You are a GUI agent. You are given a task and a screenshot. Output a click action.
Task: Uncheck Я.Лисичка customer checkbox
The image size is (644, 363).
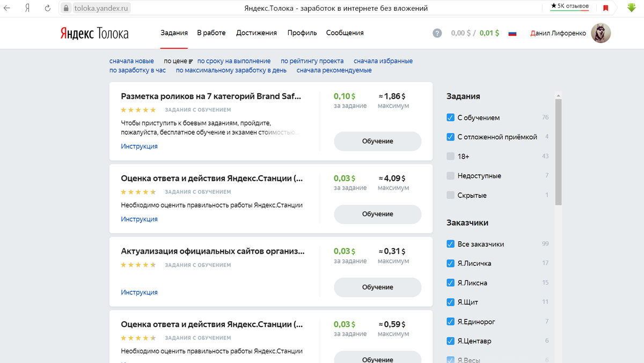(451, 263)
